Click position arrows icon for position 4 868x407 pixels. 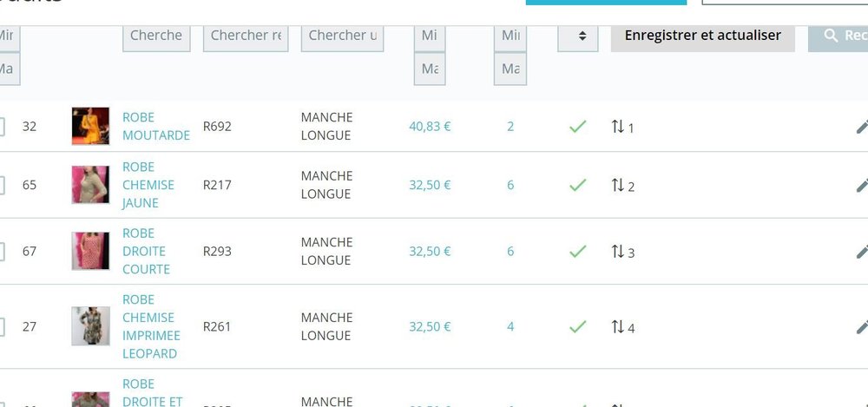point(618,326)
